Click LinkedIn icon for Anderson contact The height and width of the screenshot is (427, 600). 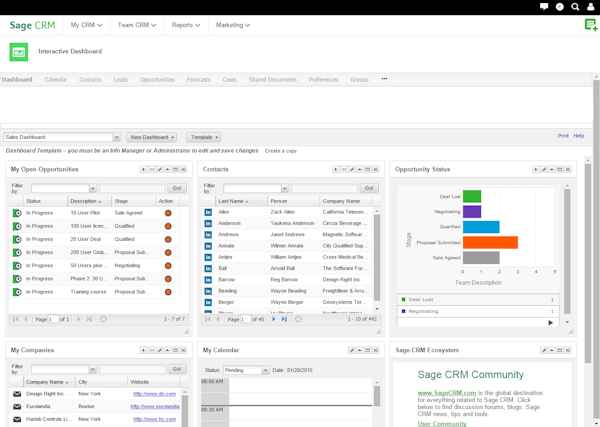pos(208,223)
